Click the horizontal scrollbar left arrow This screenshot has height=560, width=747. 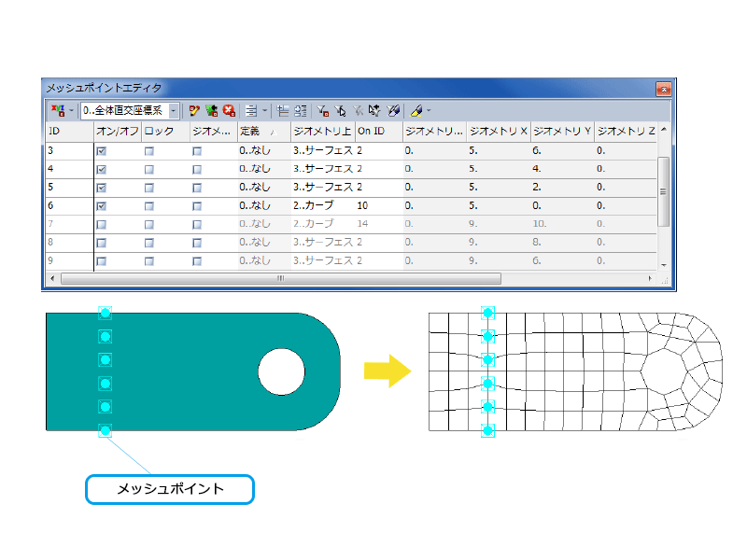click(x=52, y=278)
